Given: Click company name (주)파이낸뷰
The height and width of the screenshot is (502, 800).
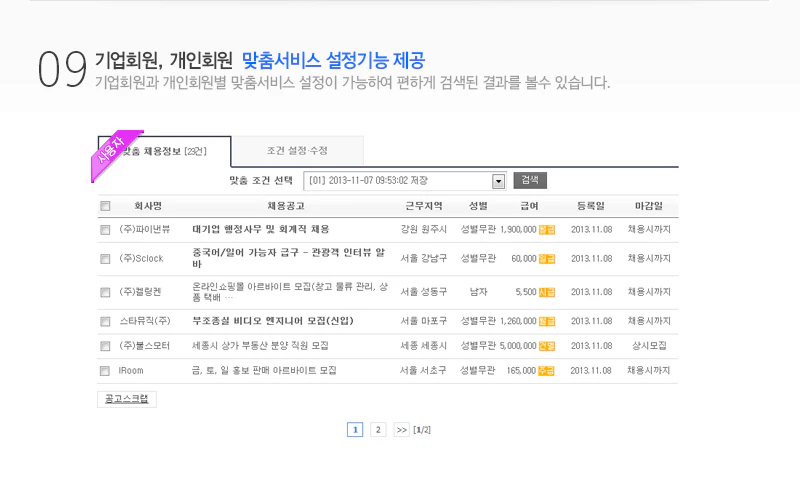Looking at the screenshot, I should pyautogui.click(x=145, y=230).
